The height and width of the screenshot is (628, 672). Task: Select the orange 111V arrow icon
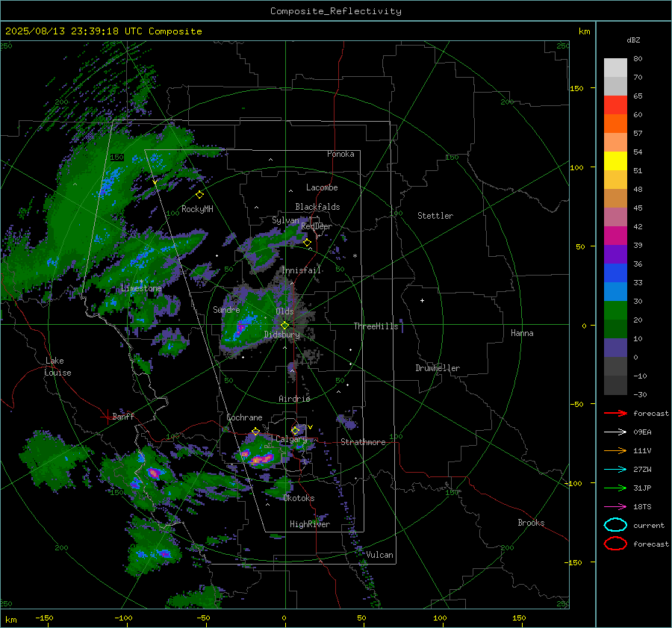[x=615, y=450]
